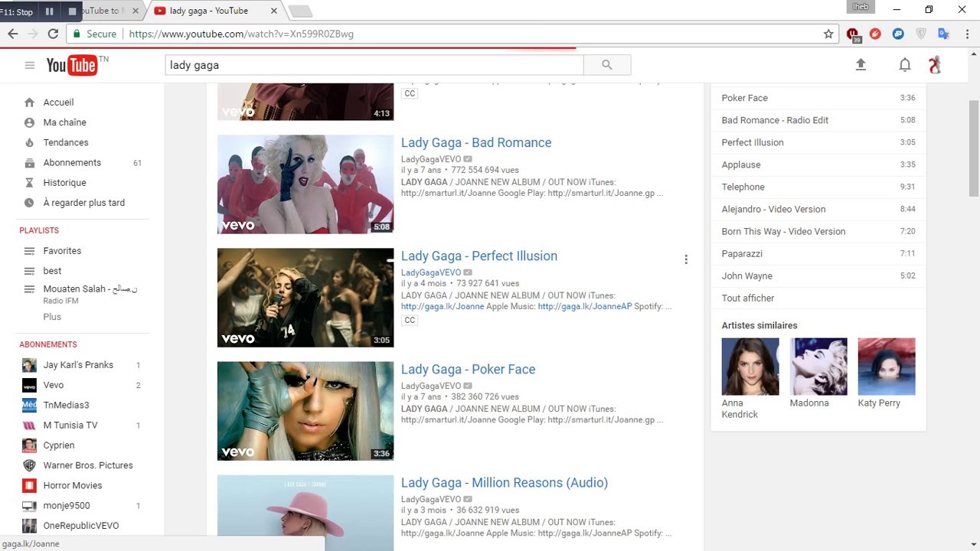Expand playlists with Plus
The image size is (980, 551).
(52, 317)
